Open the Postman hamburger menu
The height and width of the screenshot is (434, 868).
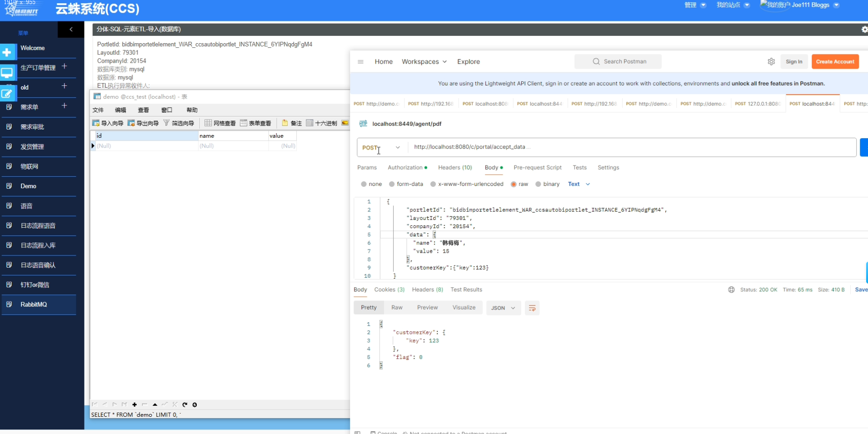[360, 62]
